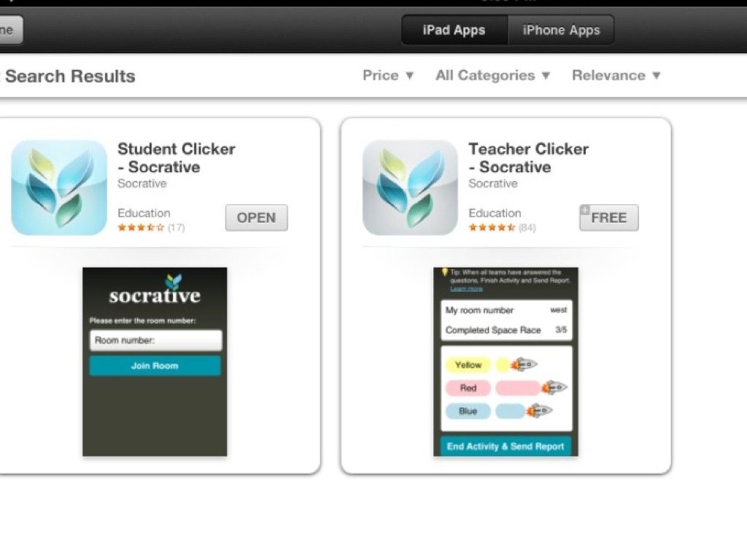Screen dimensions: 747x560
Task: Open the Student Clicker Socrative app icon
Action: click(x=59, y=187)
